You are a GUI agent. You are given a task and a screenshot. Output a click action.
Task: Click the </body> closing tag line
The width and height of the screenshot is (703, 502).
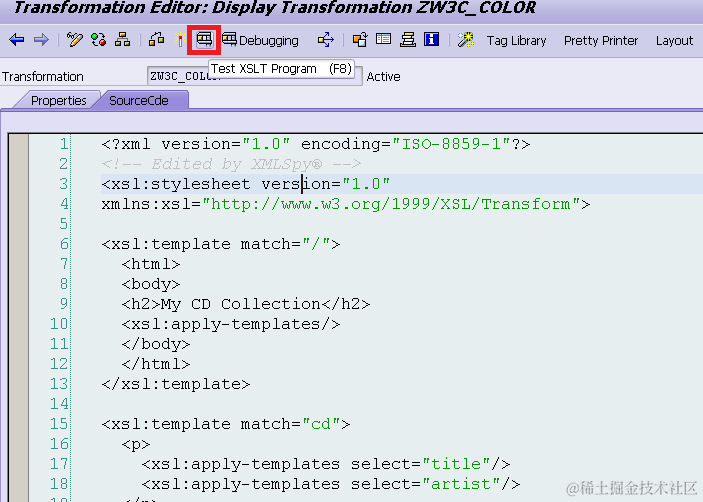point(156,344)
